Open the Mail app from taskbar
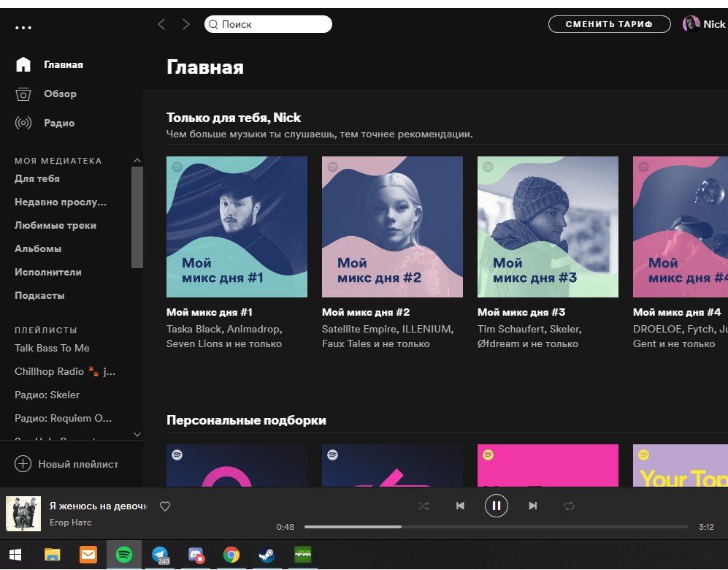Screen dimensions: 728x570 point(88,555)
